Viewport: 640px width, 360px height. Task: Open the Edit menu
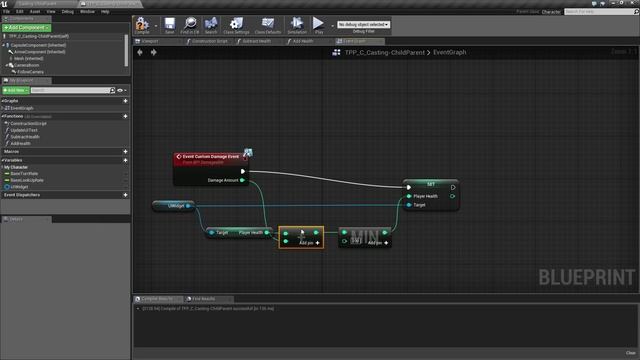[20, 11]
